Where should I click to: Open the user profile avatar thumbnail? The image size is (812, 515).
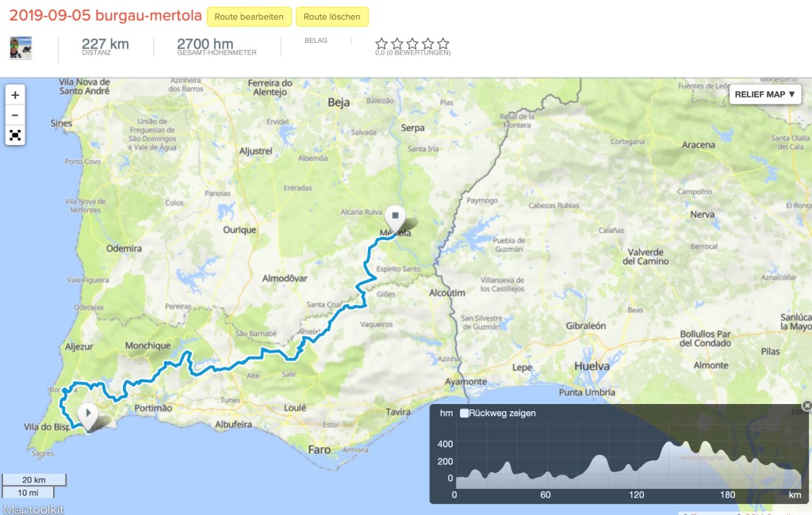coord(21,48)
